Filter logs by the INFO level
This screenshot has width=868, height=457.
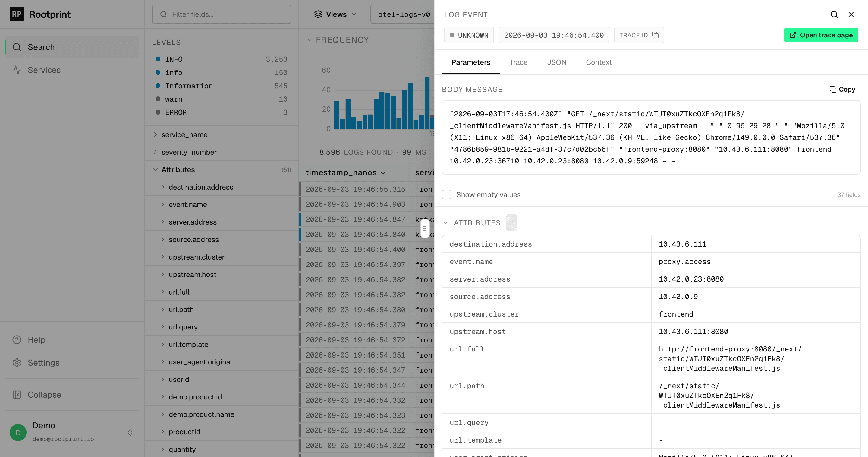222,59
